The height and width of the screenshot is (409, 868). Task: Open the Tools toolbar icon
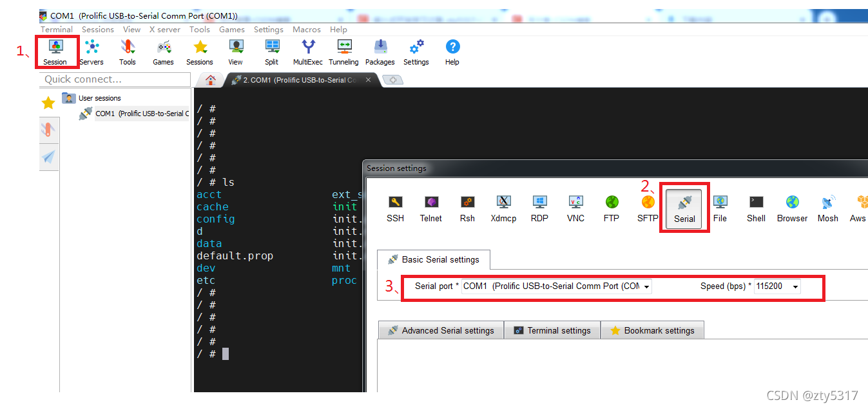(x=128, y=52)
